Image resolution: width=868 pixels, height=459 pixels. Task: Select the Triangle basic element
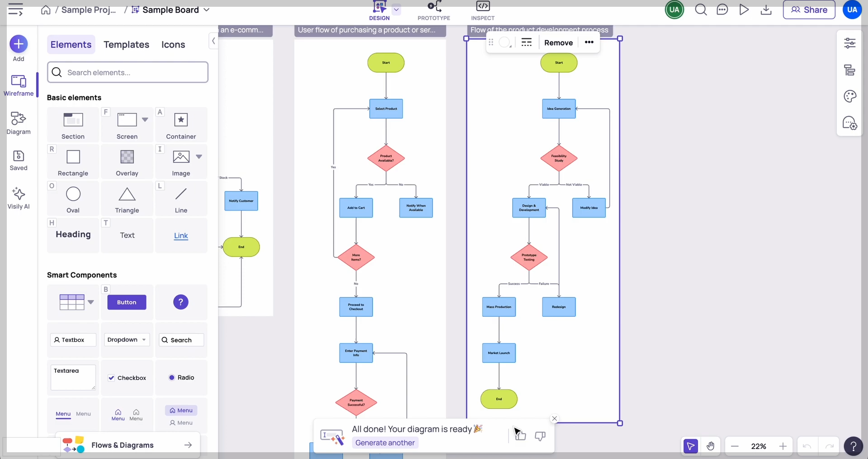[x=127, y=199]
